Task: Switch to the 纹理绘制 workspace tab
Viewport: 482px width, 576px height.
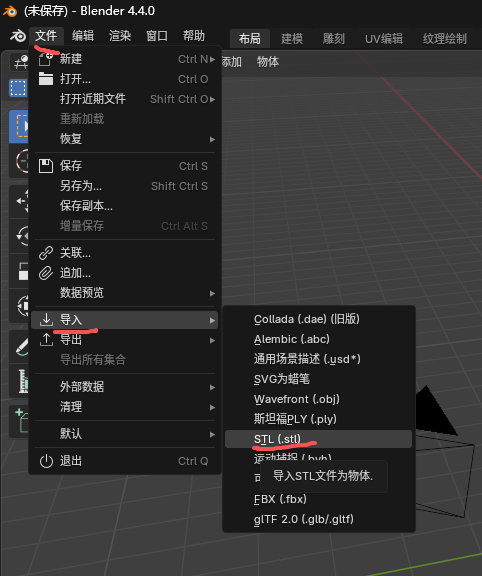Action: point(445,39)
